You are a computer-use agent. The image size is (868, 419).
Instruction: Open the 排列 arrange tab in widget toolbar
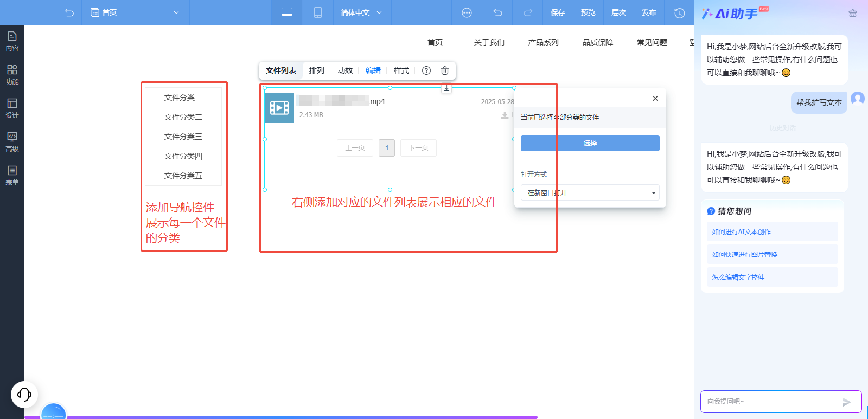[317, 70]
